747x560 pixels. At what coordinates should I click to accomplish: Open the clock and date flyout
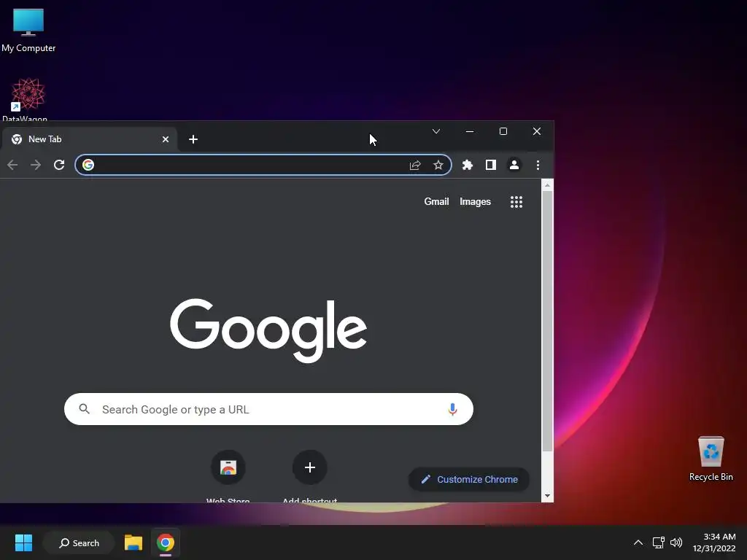(714, 542)
